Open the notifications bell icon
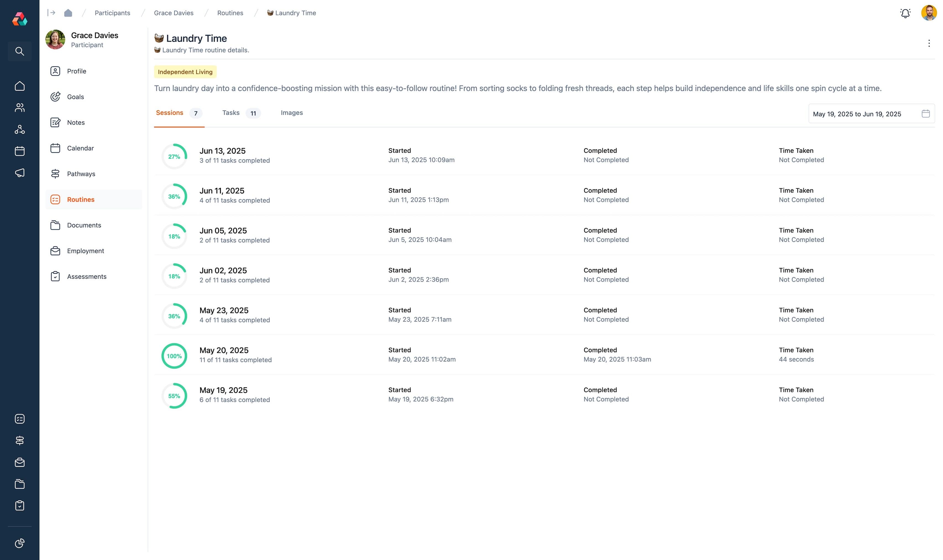The image size is (943, 560). click(905, 13)
